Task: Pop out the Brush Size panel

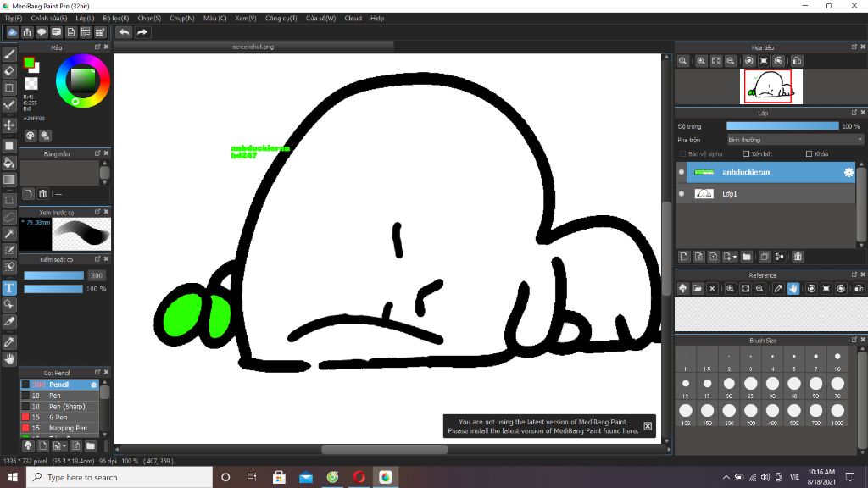Action: pos(854,340)
